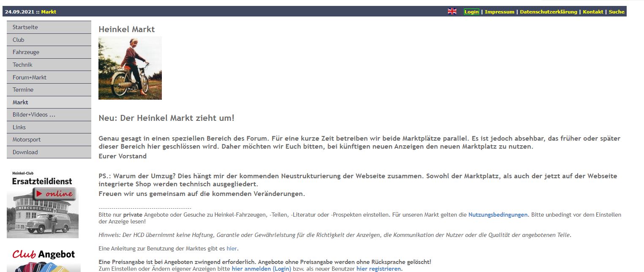644x272 pixels.
Task: Open the Suche search link
Action: point(616,12)
